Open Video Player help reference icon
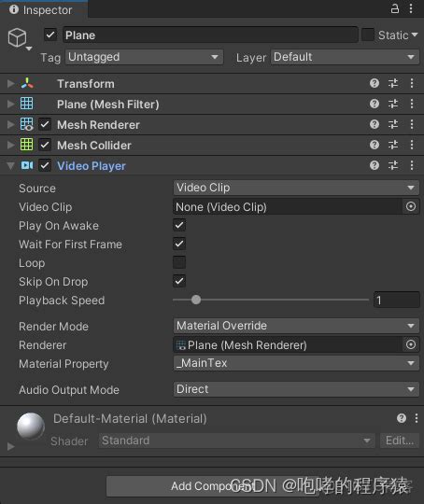424x504 pixels. (375, 165)
